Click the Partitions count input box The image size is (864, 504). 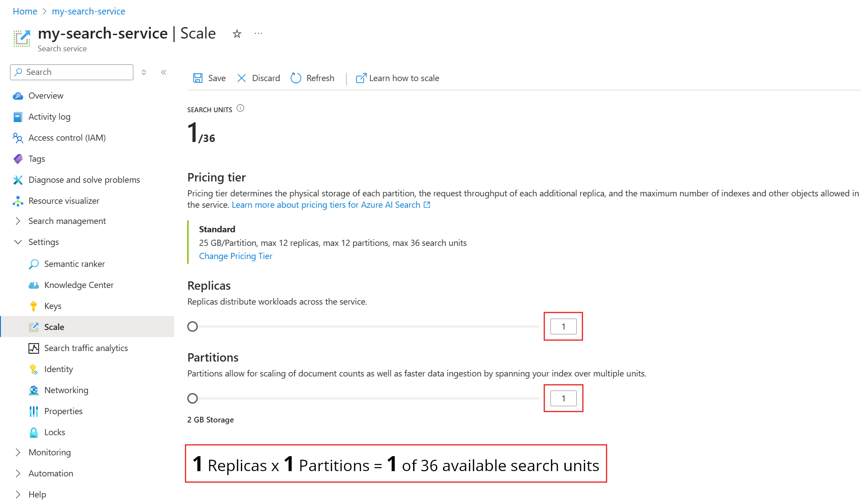(564, 398)
